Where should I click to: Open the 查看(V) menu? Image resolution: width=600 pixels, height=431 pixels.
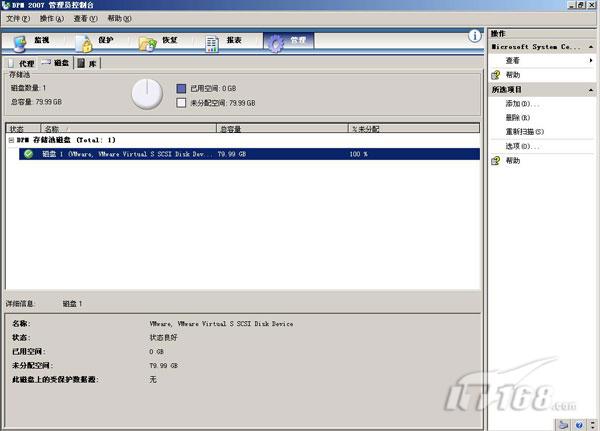(85, 18)
